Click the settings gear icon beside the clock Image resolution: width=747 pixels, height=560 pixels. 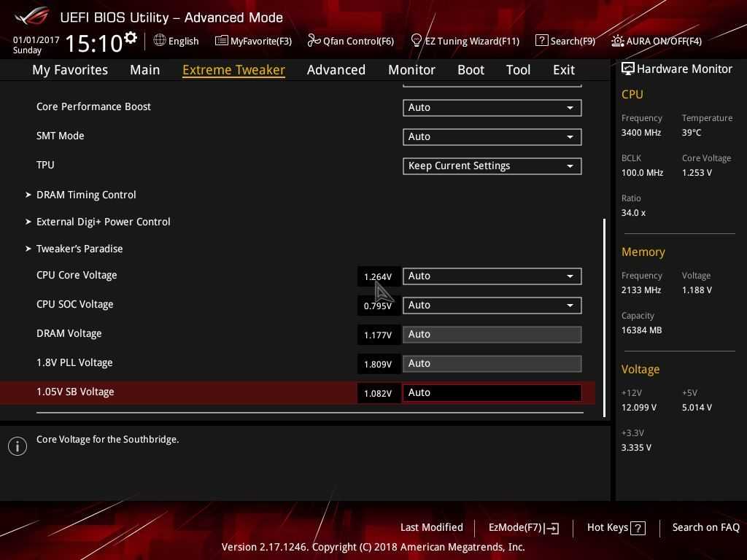pyautogui.click(x=131, y=38)
